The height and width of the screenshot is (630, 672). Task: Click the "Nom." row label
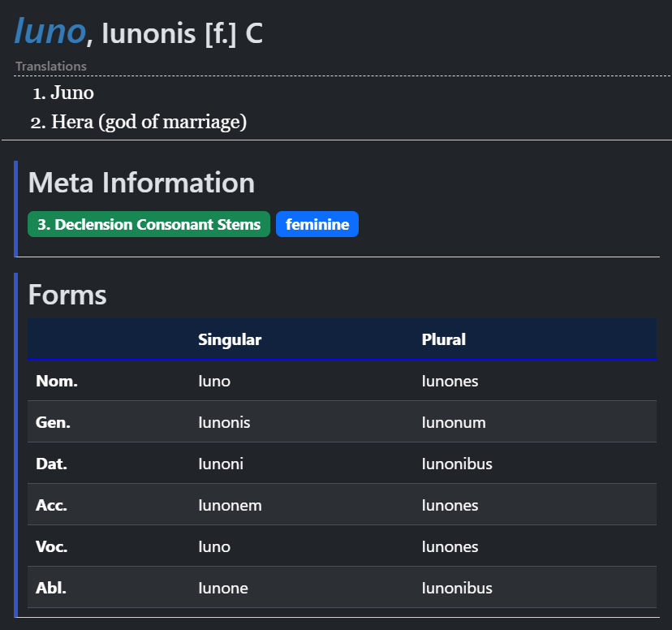pyautogui.click(x=57, y=381)
